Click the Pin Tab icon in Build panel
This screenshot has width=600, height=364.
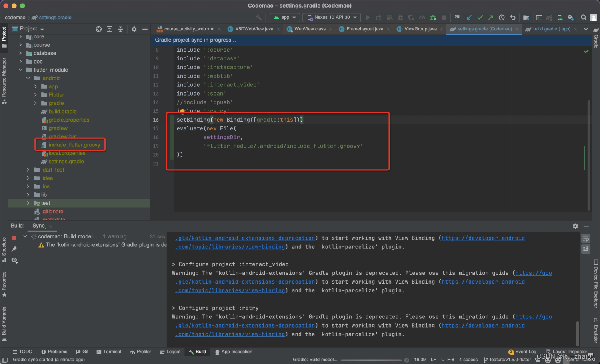[14, 249]
